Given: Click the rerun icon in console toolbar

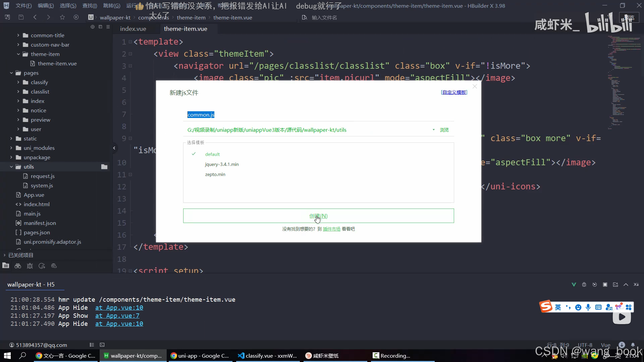Looking at the screenshot, I should coord(595,285).
